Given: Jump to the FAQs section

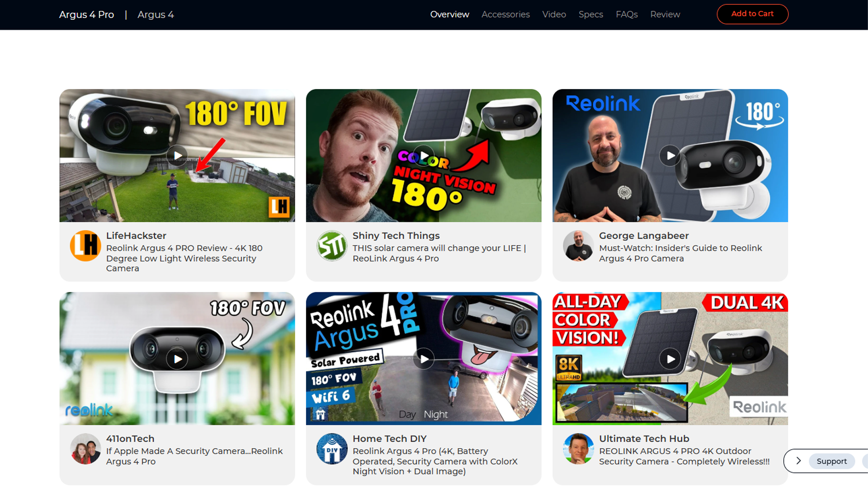Looking at the screenshot, I should (627, 14).
